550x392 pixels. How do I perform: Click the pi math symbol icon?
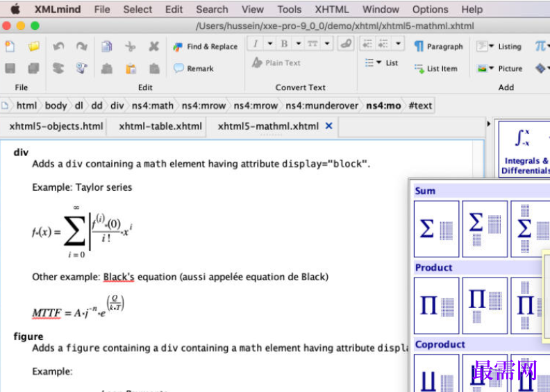coord(540,46)
